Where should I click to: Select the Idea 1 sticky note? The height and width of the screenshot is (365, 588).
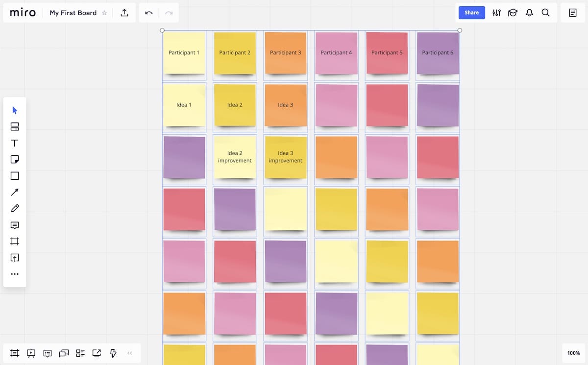pos(184,105)
